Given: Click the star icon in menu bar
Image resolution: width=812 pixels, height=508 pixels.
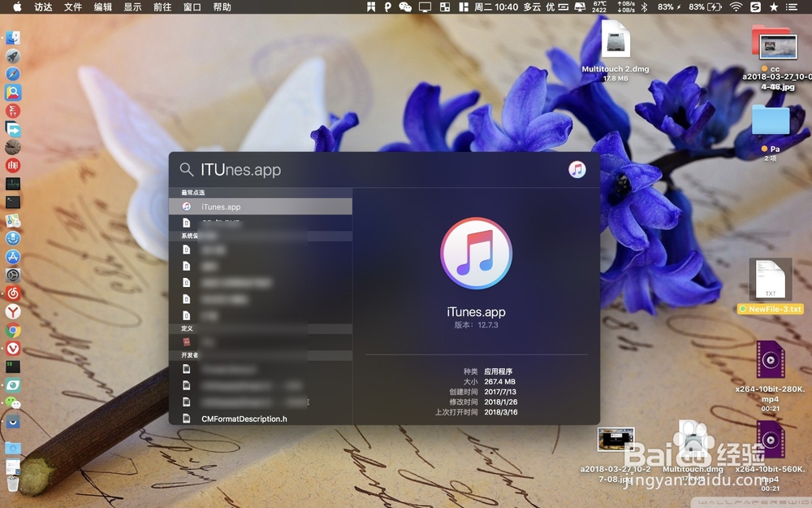Looking at the screenshot, I should pyautogui.click(x=774, y=7).
